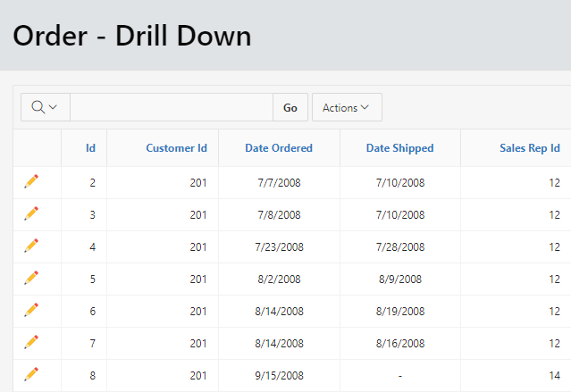Click into the report search field
Image resolution: width=571 pixels, height=392 pixels.
click(x=171, y=107)
